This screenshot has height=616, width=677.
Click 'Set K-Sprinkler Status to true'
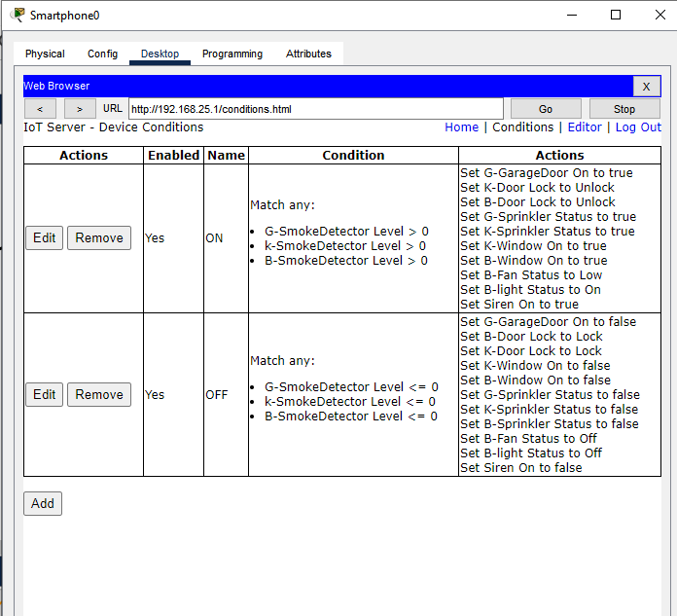548,232
